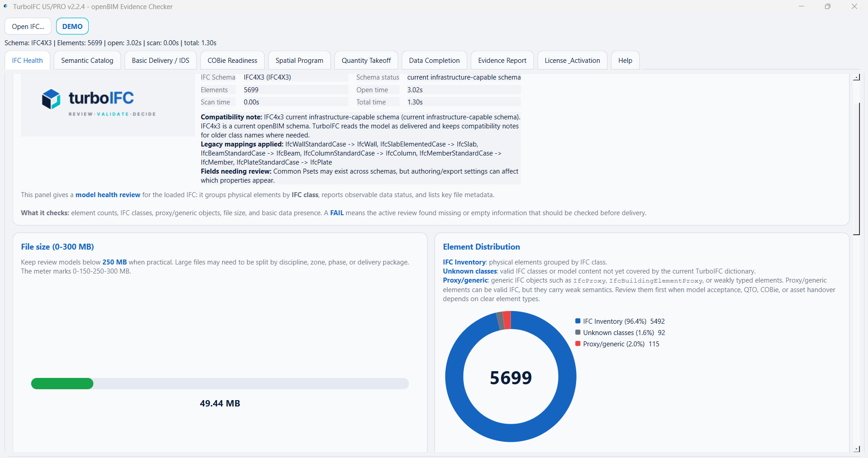Show the Spatial Program tab

(300, 61)
